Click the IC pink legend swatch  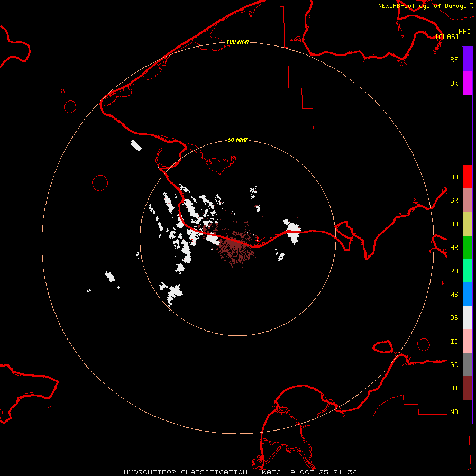(467, 341)
